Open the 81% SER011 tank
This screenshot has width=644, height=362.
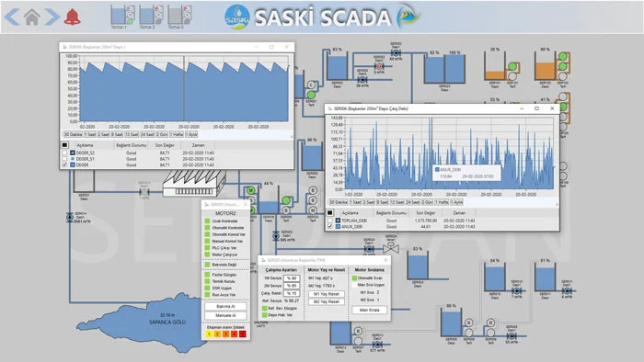pos(545,277)
